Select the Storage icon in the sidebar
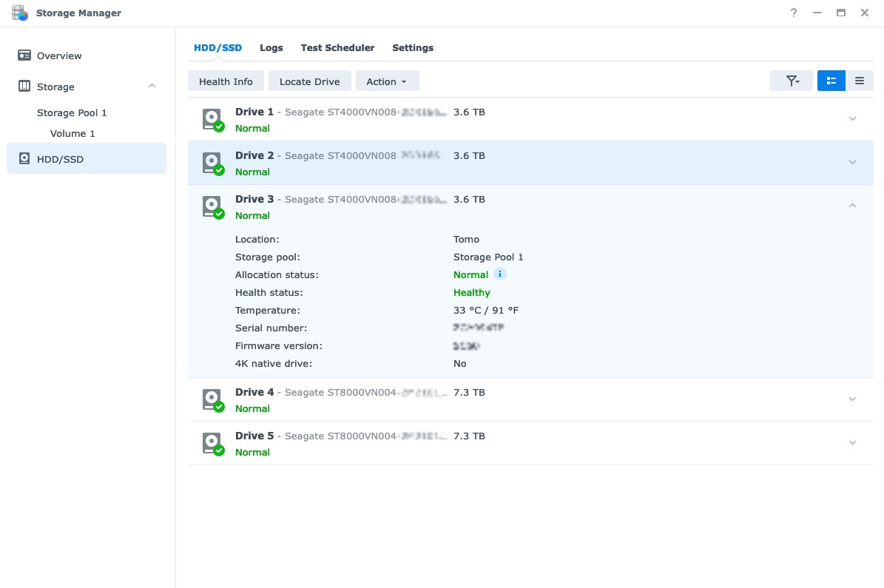884x588 pixels. tap(23, 87)
